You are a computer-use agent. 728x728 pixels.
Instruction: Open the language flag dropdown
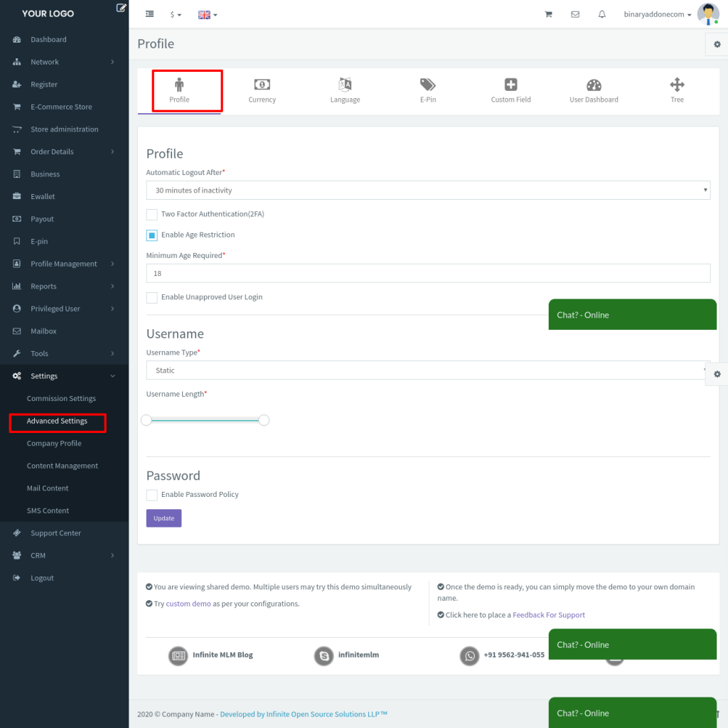[208, 15]
